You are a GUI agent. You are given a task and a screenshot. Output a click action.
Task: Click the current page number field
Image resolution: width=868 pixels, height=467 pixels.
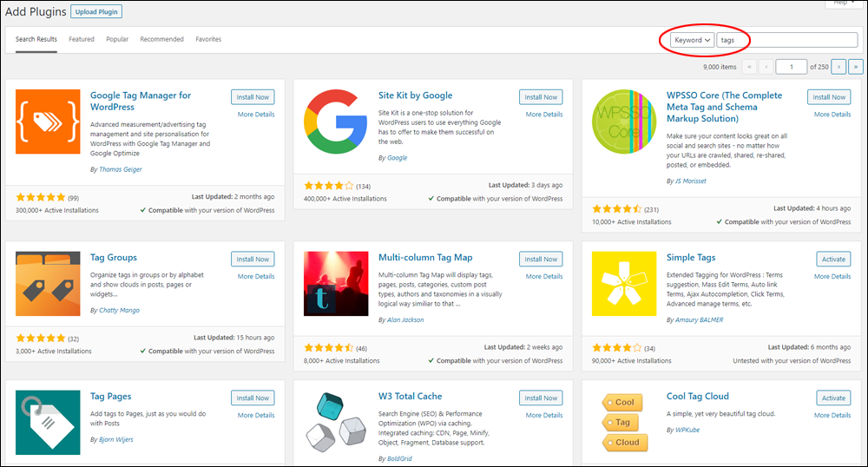point(791,67)
